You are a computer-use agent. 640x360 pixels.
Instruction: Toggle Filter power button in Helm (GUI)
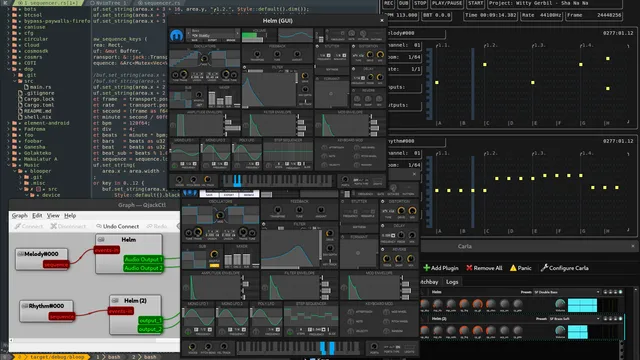click(244, 67)
